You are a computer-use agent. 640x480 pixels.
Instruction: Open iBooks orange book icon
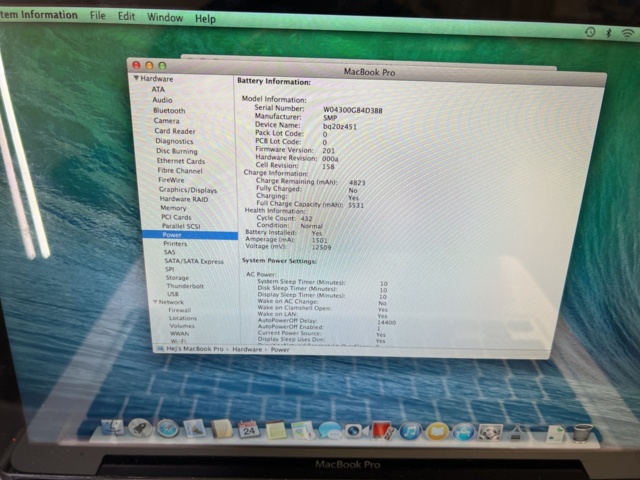click(437, 432)
